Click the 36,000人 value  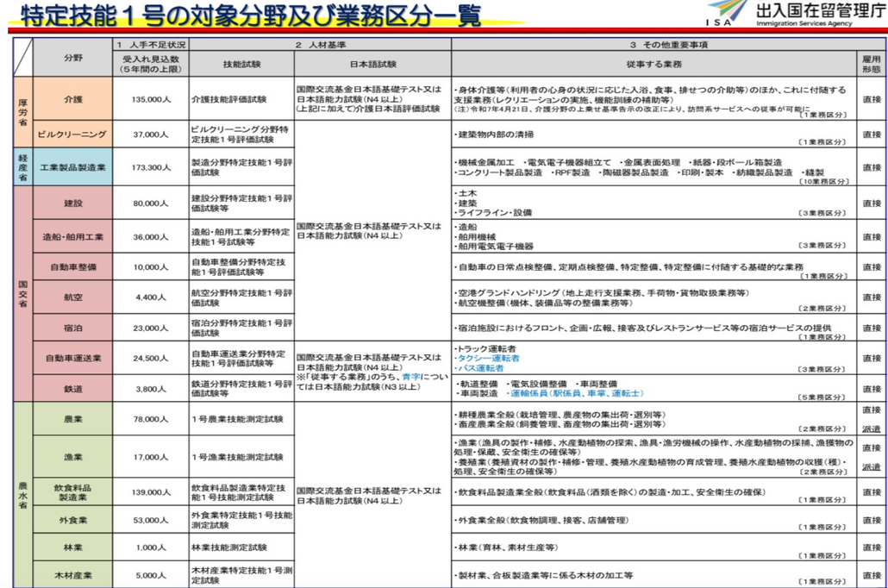(x=151, y=237)
